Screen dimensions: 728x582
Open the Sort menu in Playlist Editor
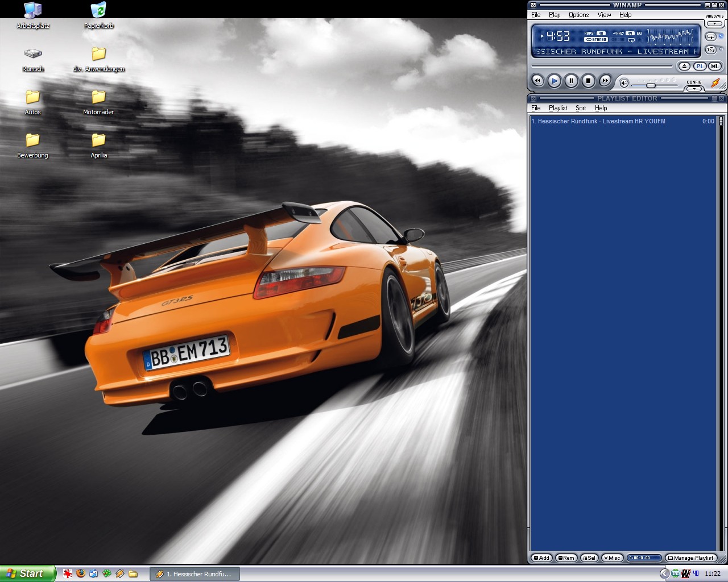[x=581, y=108]
